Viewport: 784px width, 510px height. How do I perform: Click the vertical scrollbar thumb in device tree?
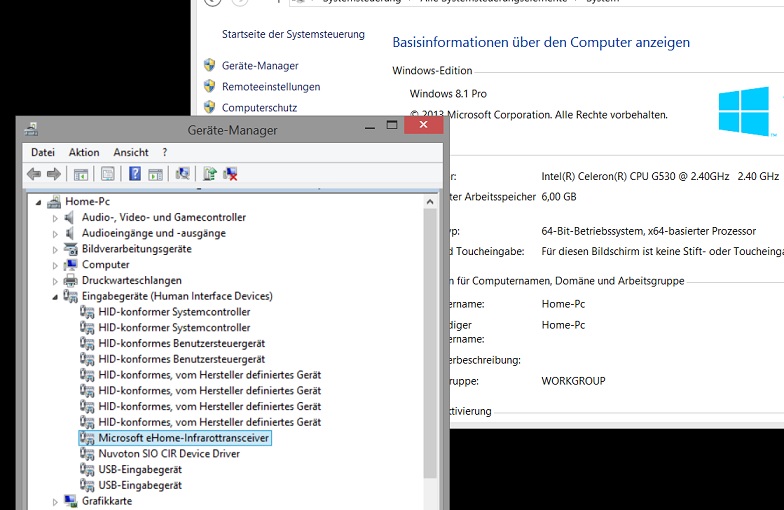click(x=430, y=344)
